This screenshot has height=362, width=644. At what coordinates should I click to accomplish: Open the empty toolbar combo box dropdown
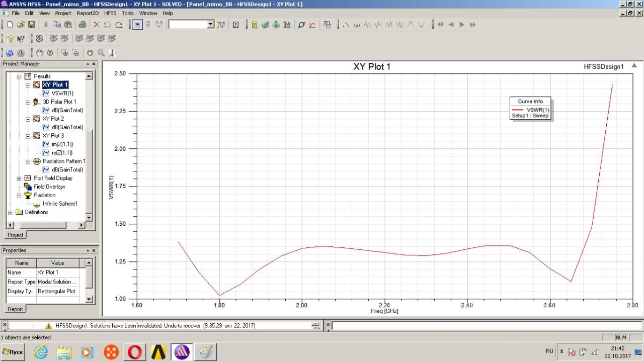(x=210, y=25)
